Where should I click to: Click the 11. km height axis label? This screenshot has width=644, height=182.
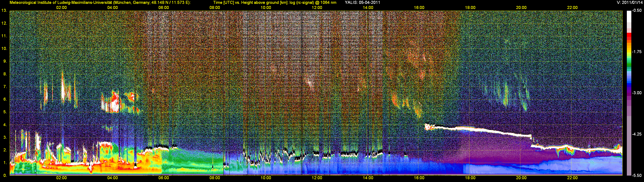tap(4, 36)
